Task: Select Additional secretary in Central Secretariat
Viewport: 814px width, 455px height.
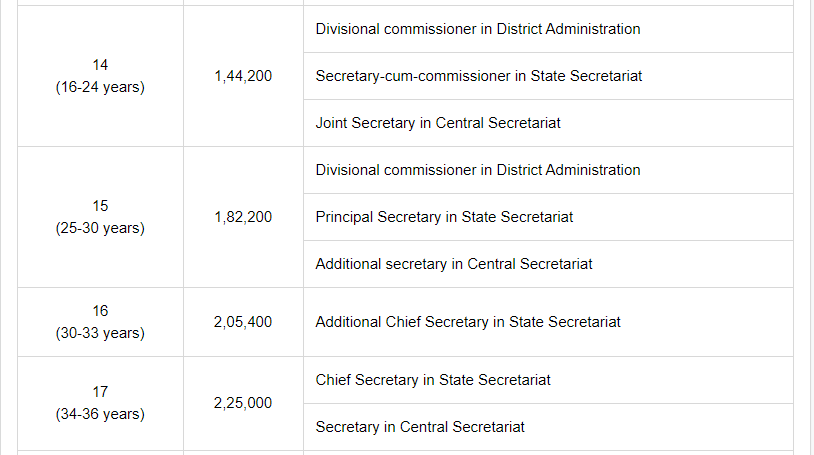Action: click(x=454, y=264)
